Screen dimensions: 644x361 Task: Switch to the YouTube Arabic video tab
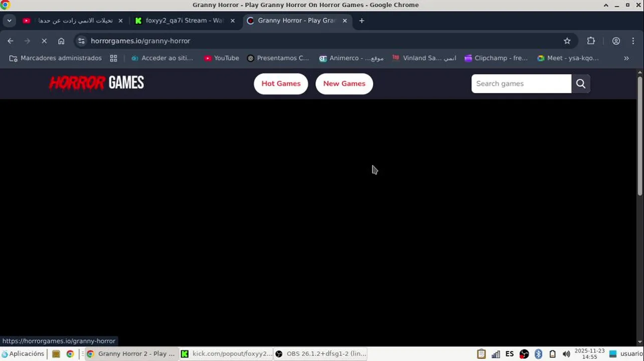(x=72, y=21)
